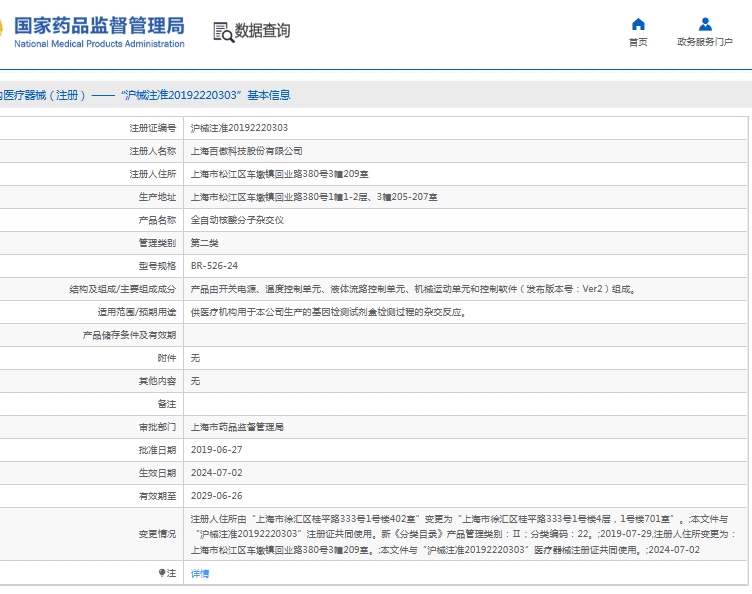Click the 首页 text link
The width and height of the screenshot is (752, 594).
638,42
